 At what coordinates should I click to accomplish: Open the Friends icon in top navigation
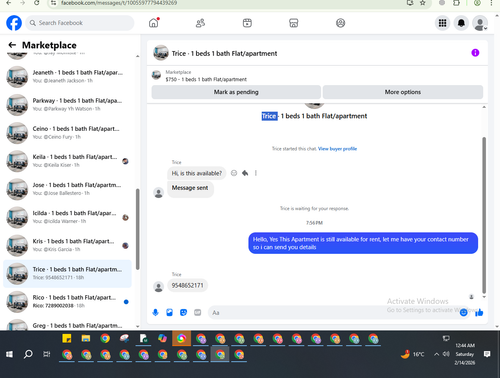(200, 23)
